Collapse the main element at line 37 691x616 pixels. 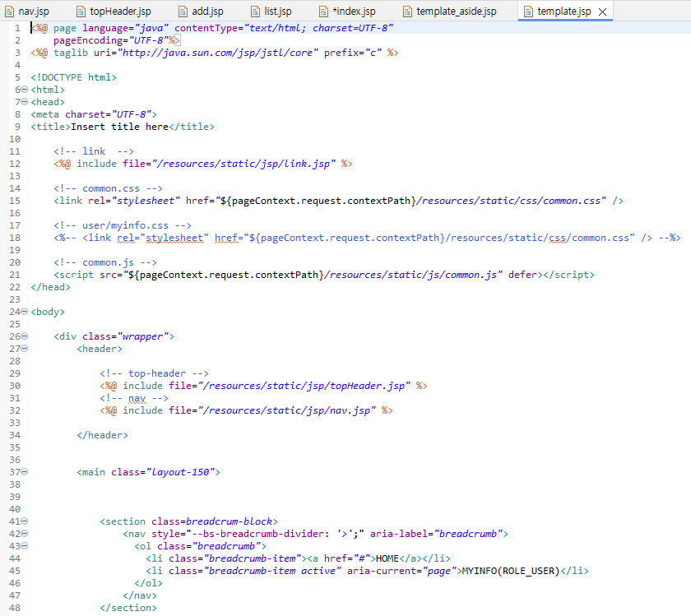point(25,472)
